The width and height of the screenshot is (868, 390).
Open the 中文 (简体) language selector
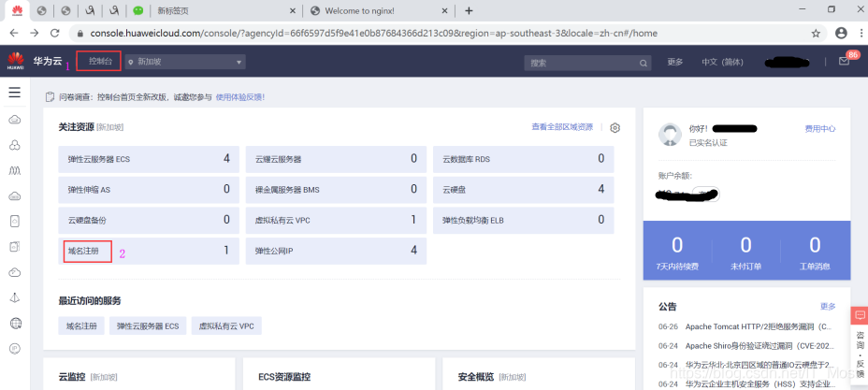722,62
